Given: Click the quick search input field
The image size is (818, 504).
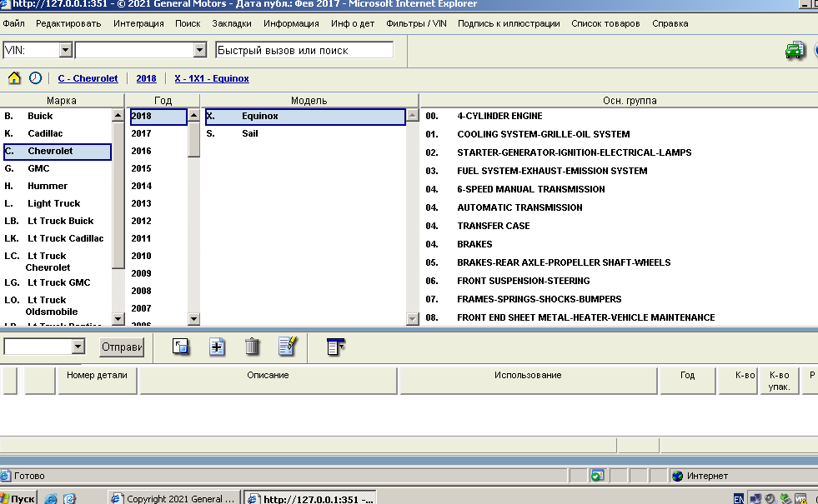Looking at the screenshot, I should pos(304,51).
